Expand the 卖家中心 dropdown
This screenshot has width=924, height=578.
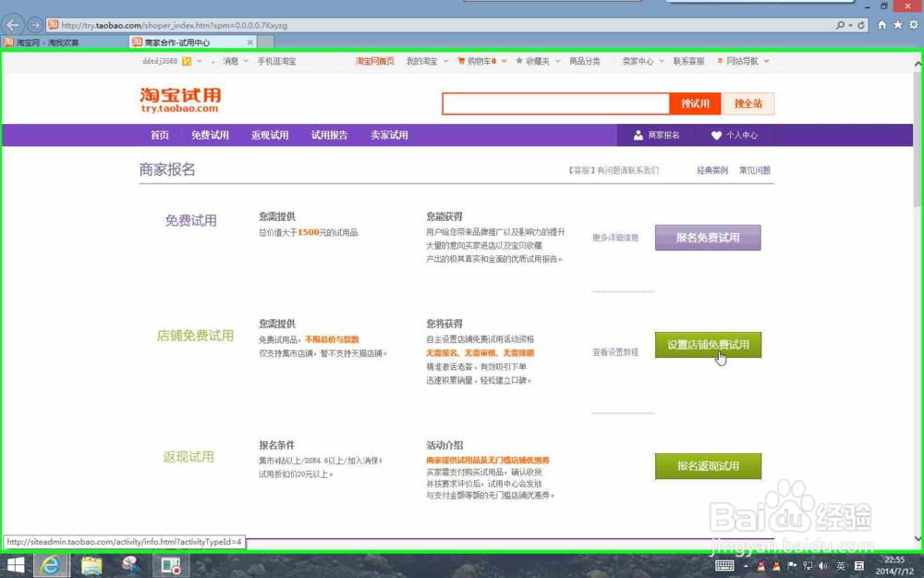[662, 61]
